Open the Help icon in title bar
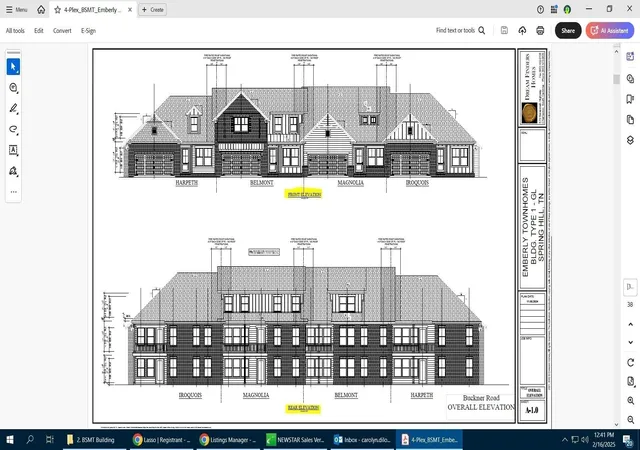Viewport: 640px width, 450px height. point(540,9)
